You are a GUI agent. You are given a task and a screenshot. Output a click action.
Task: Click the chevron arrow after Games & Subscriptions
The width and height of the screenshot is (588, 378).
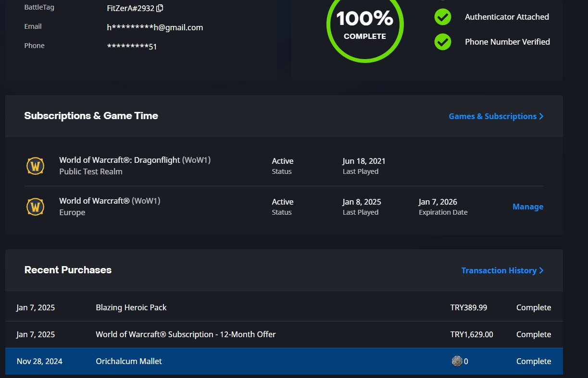coord(541,116)
